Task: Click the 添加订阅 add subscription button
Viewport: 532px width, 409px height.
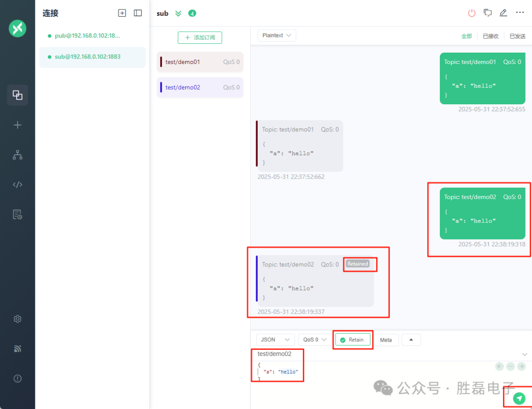Action: (200, 37)
